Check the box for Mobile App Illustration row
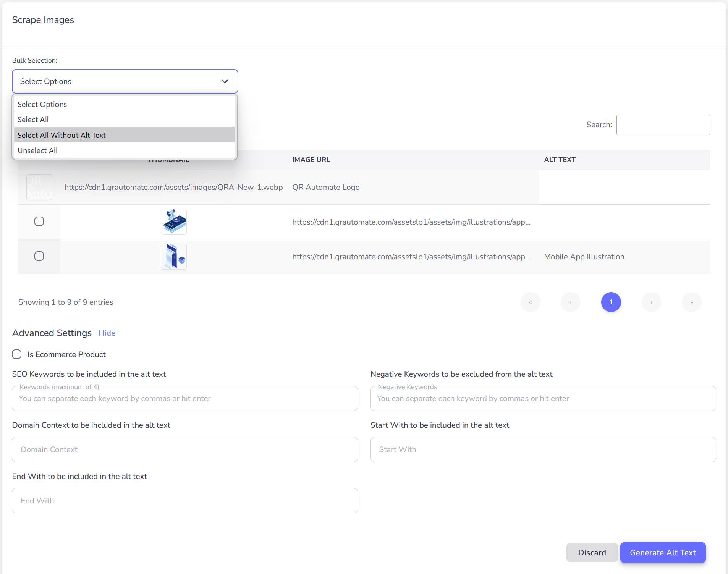Image resolution: width=728 pixels, height=574 pixels. 39,256
